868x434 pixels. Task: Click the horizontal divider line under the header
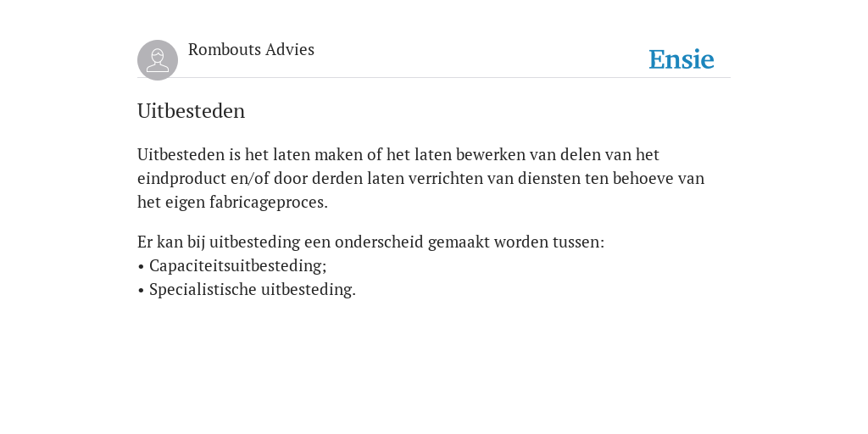434,78
